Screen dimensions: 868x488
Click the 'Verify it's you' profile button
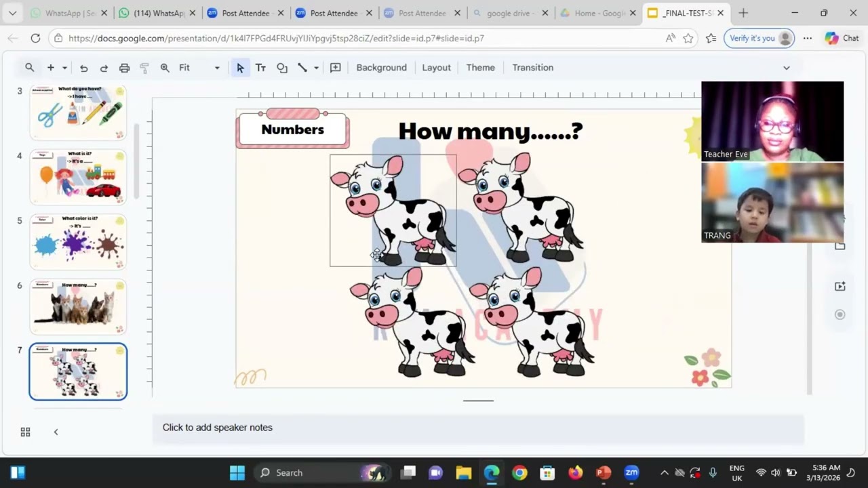[759, 38]
